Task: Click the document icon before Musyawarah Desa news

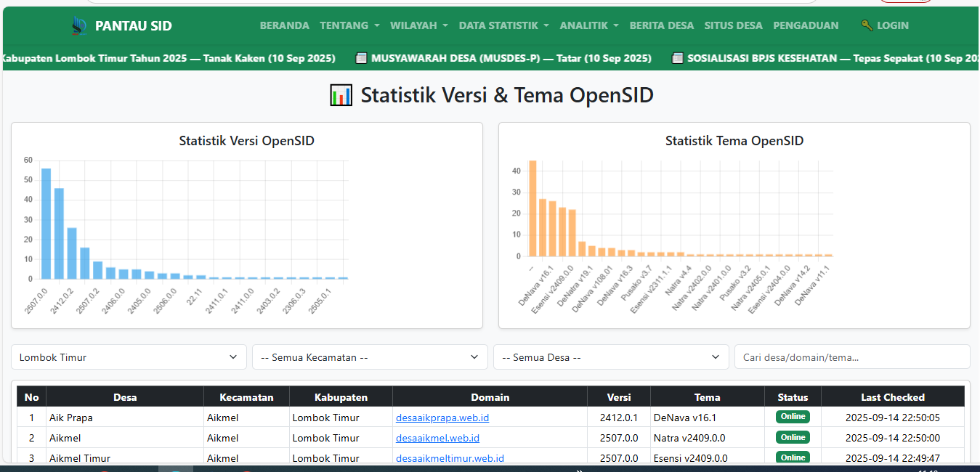Action: (x=361, y=58)
